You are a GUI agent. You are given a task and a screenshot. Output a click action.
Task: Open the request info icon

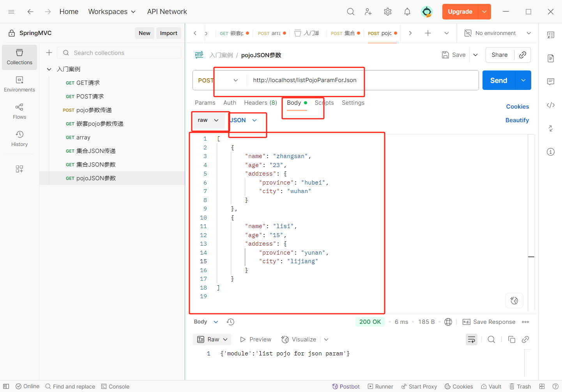[551, 152]
